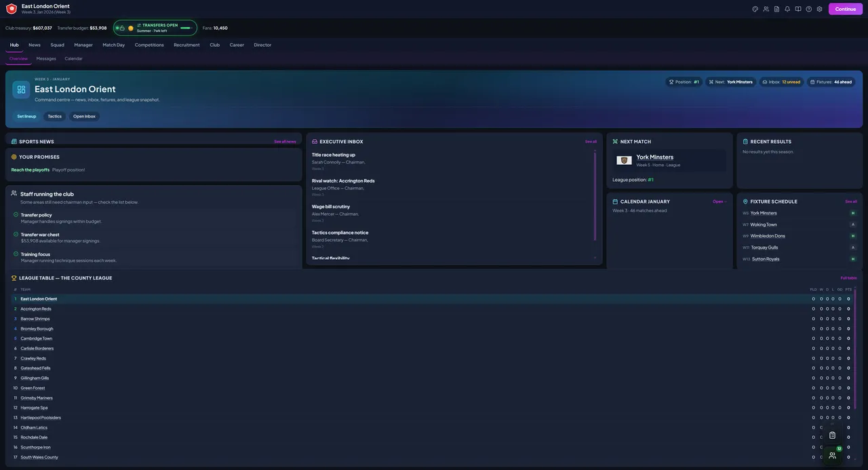Click the Executive Inbox scrollbar

[595, 197]
